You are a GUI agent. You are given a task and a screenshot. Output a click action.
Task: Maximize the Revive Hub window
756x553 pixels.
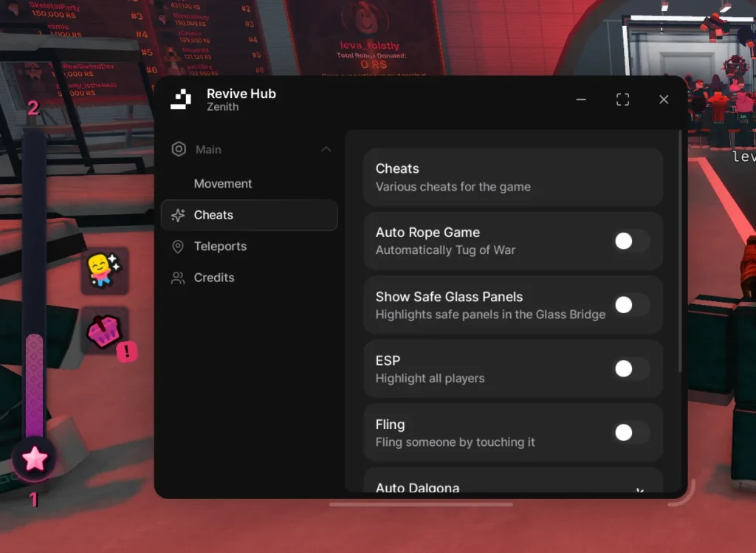[x=622, y=100]
